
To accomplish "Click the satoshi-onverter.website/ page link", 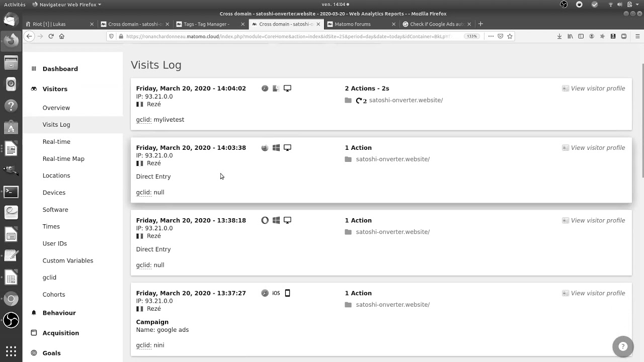I will point(406,100).
